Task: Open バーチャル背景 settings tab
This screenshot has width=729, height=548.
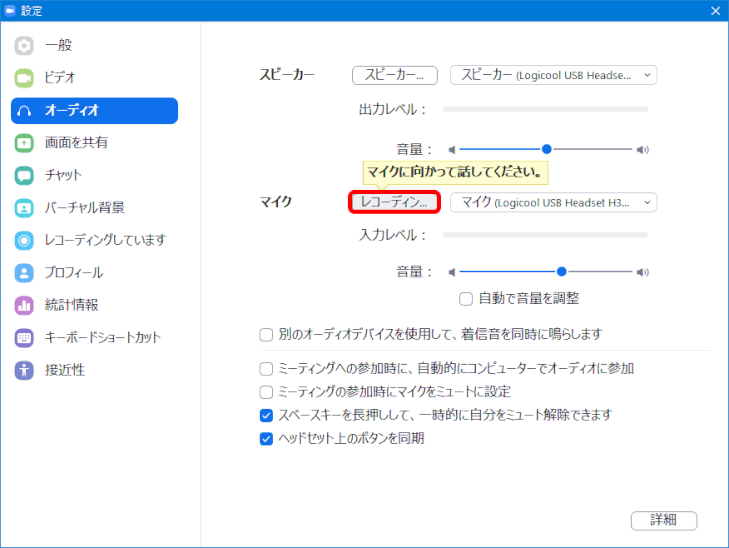Action: (x=94, y=208)
